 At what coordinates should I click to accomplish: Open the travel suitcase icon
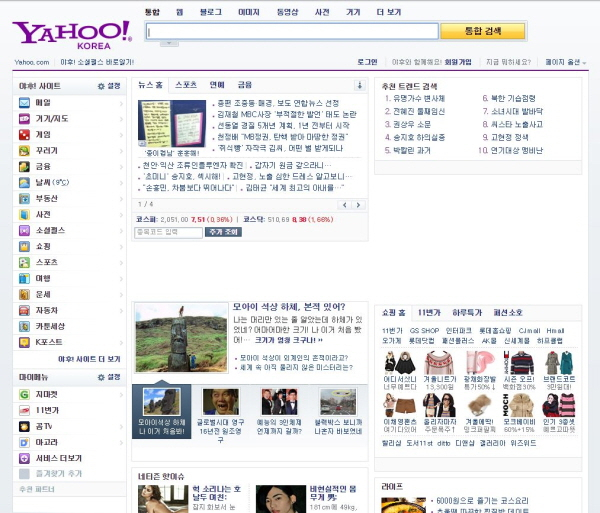pos(24,278)
